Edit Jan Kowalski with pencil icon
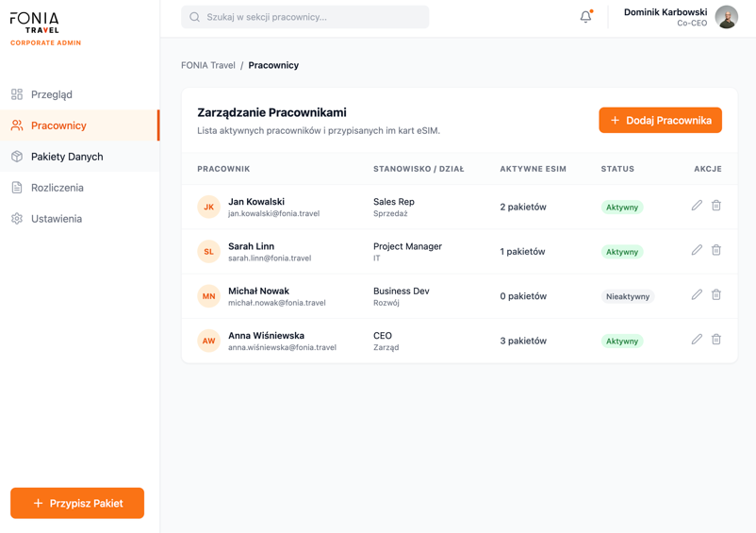This screenshot has width=756, height=533. (x=697, y=206)
